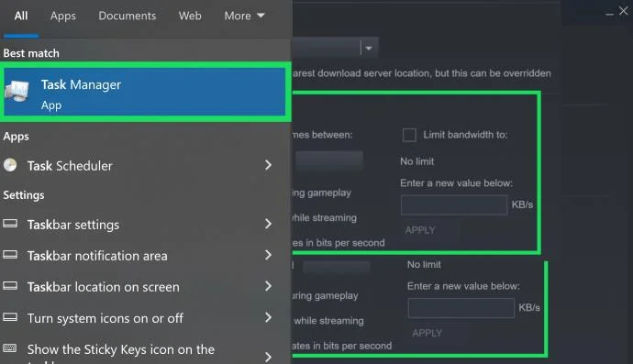Expand the Taskbar notification area chevron
The width and height of the screenshot is (633, 364).
click(x=268, y=255)
